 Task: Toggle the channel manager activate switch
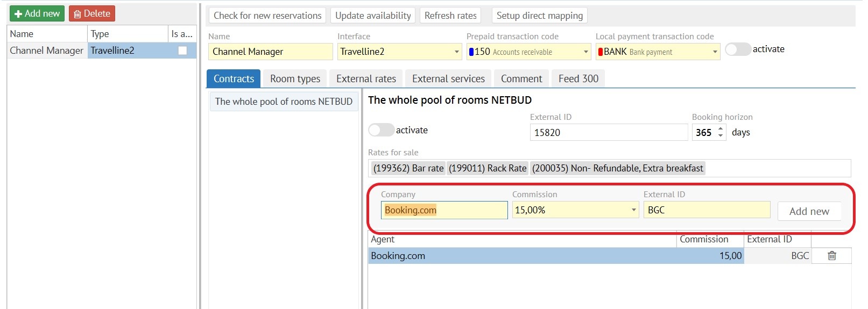(738, 49)
